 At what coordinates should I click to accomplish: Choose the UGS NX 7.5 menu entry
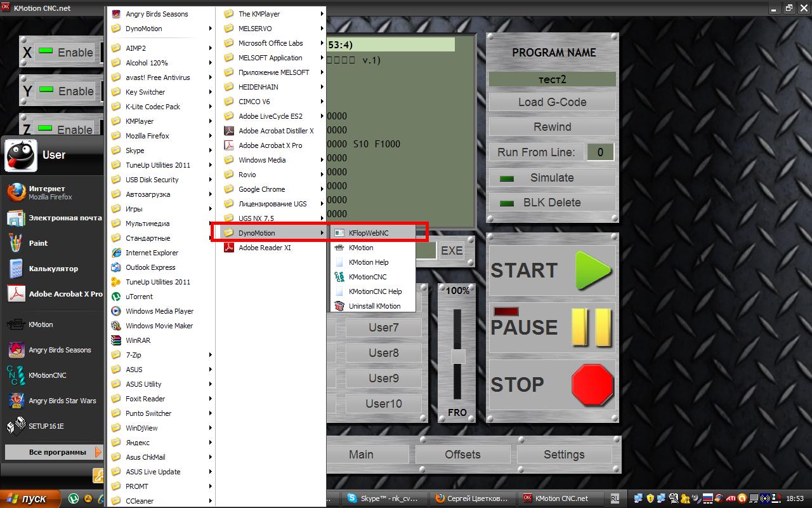pos(273,218)
